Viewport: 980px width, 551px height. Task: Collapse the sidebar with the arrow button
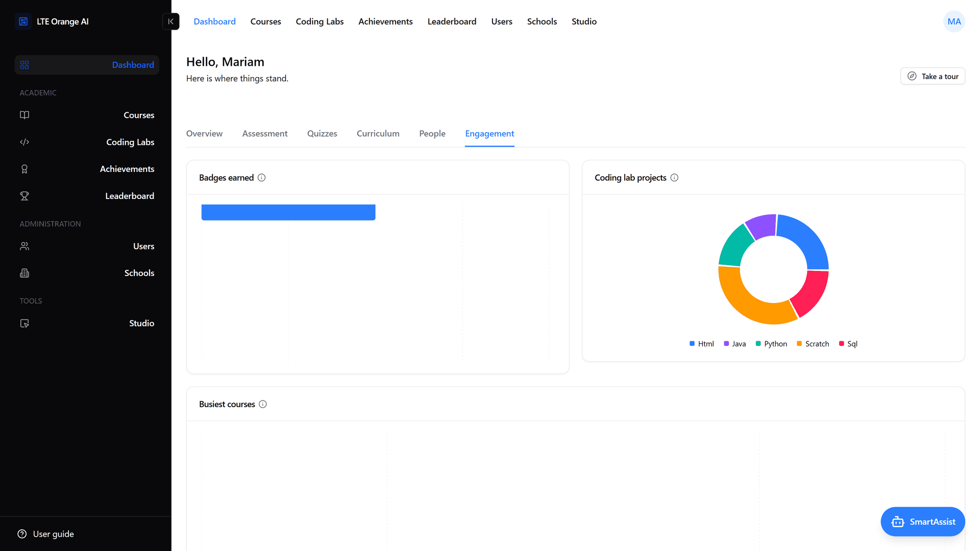tap(171, 21)
